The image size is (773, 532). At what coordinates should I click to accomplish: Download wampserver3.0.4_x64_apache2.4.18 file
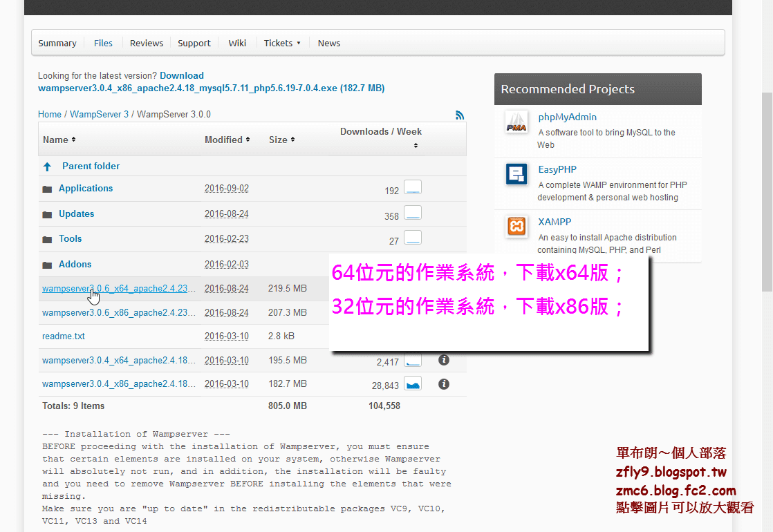pyautogui.click(x=119, y=361)
